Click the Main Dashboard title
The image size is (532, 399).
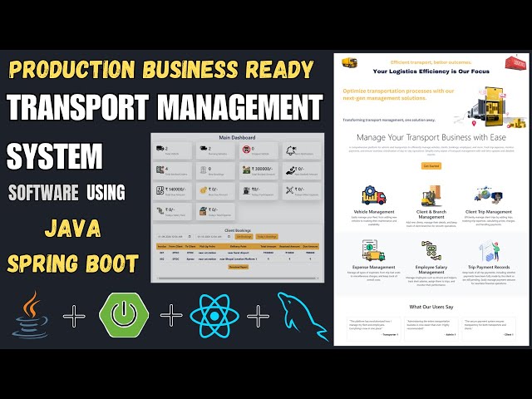[x=237, y=137]
